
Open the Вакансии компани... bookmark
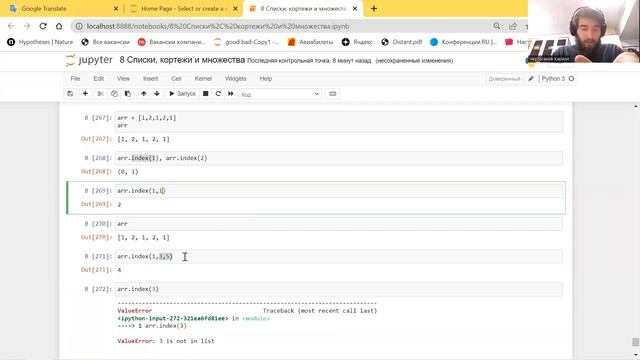coord(172,42)
